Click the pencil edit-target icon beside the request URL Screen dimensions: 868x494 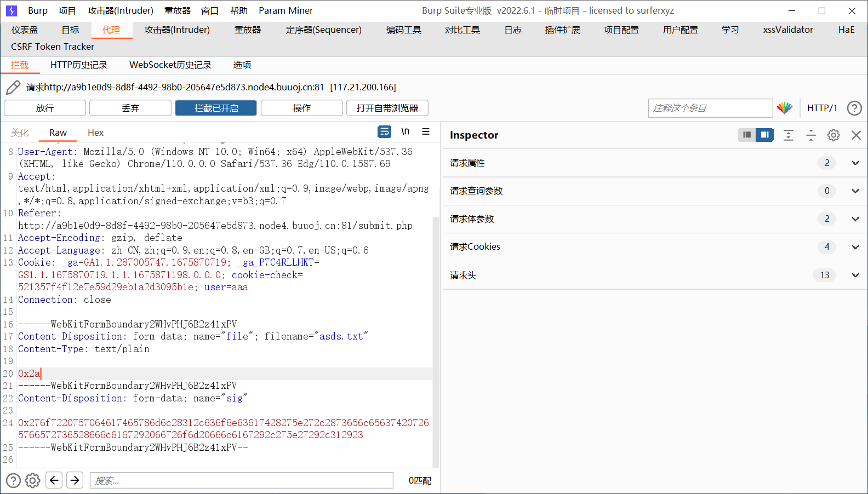pyautogui.click(x=13, y=87)
